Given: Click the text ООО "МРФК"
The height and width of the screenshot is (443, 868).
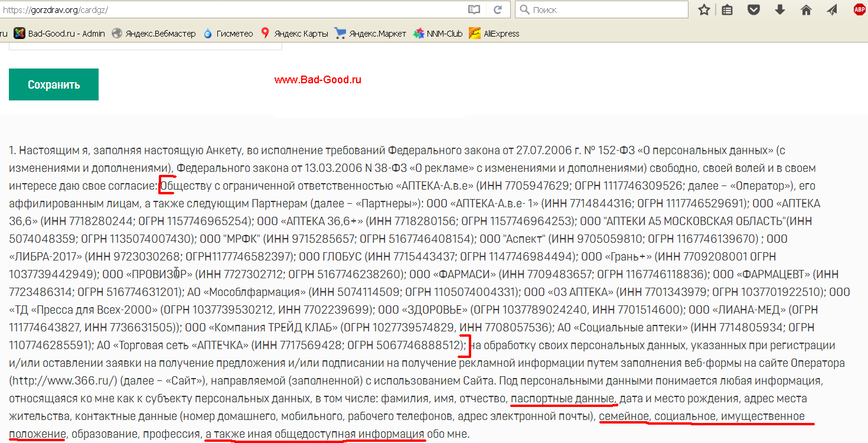Looking at the screenshot, I should [x=230, y=239].
